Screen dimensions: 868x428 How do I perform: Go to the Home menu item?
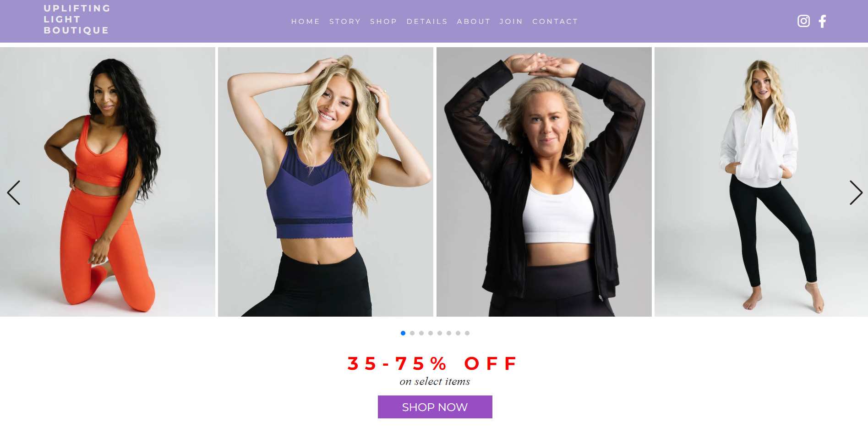tap(306, 22)
